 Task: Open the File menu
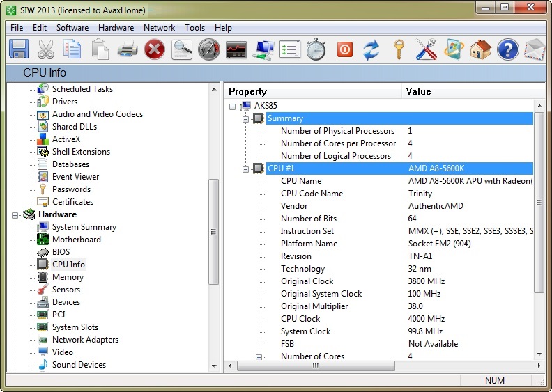click(x=17, y=28)
